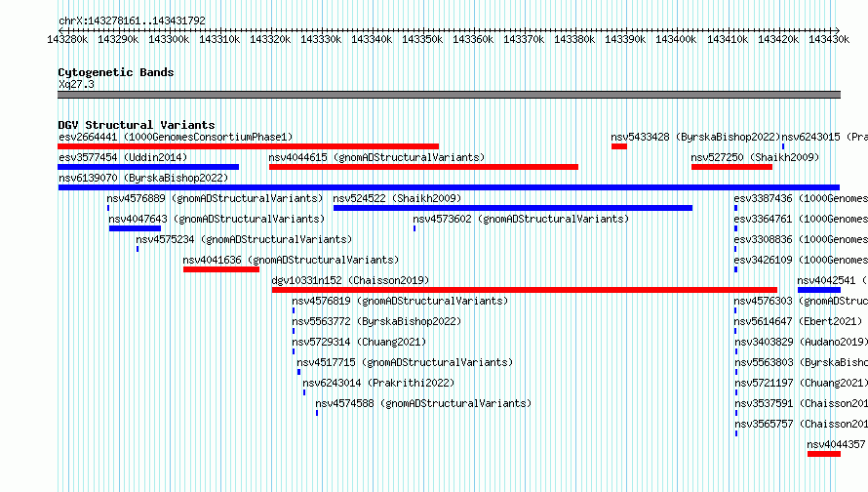Select the red bar under nsv527250
Viewport: 868px width, 492px height.
[731, 167]
